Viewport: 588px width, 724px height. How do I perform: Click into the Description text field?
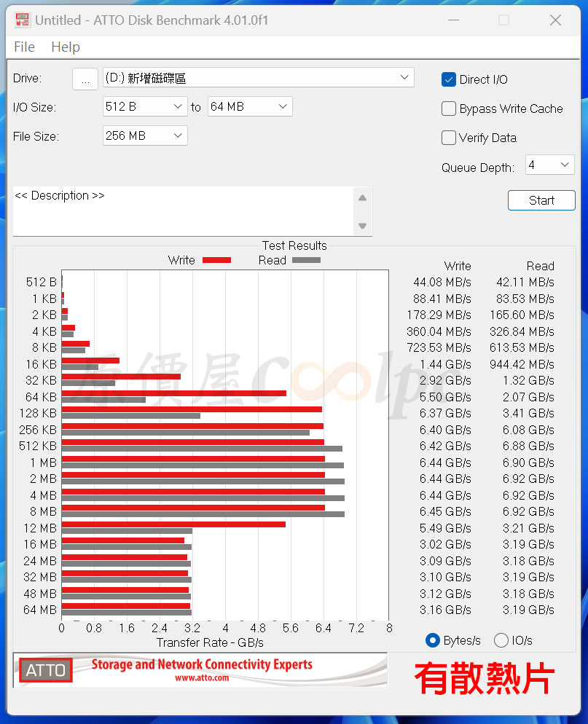(183, 211)
